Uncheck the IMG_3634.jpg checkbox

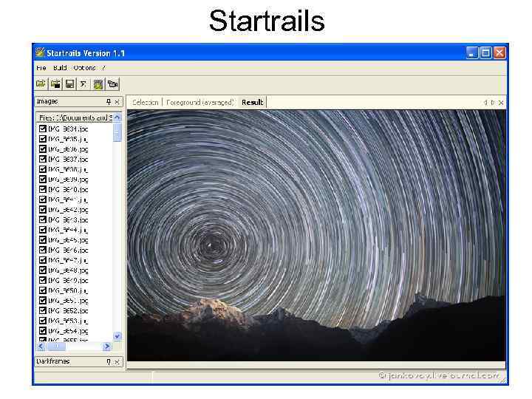pyautogui.click(x=43, y=129)
